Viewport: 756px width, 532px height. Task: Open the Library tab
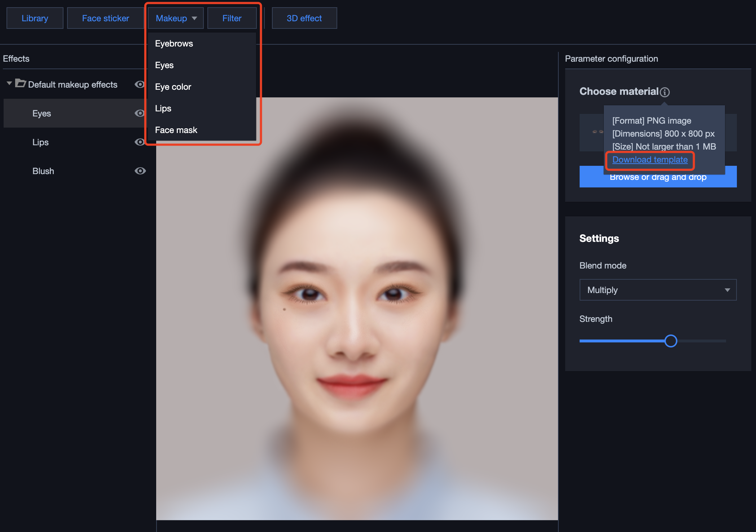click(x=35, y=18)
